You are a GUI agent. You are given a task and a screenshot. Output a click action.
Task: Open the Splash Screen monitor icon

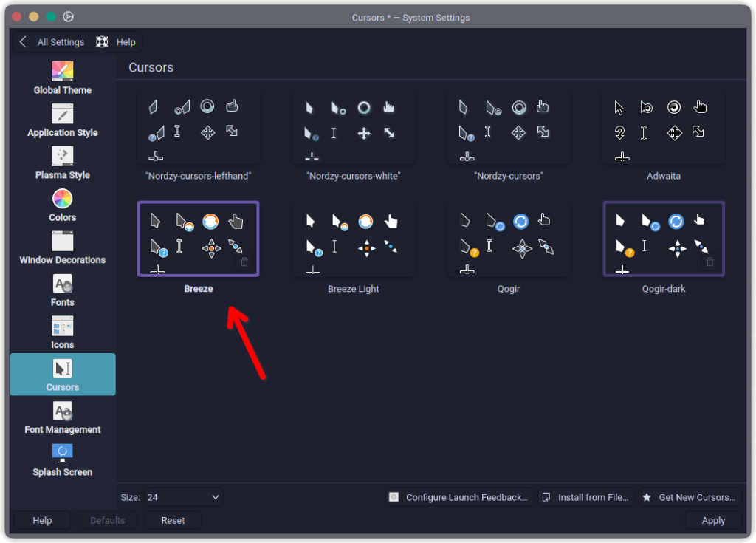pos(62,453)
